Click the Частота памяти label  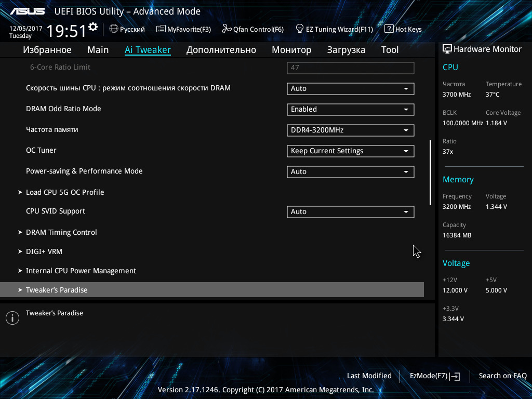[x=52, y=129]
